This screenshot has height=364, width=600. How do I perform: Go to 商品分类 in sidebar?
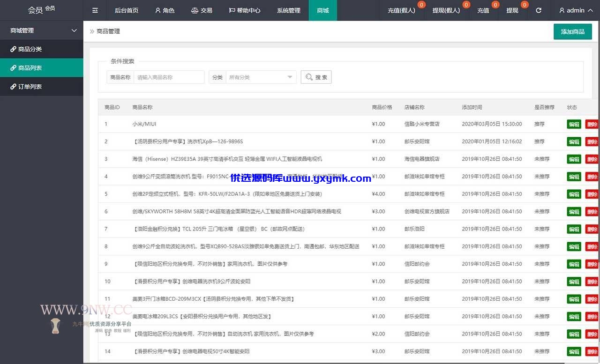pyautogui.click(x=42, y=49)
